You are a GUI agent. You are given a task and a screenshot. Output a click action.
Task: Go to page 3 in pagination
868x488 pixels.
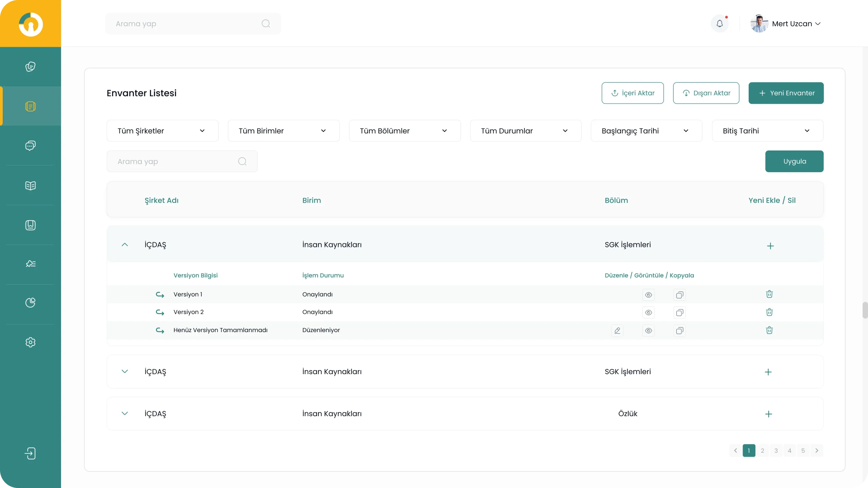[776, 450]
